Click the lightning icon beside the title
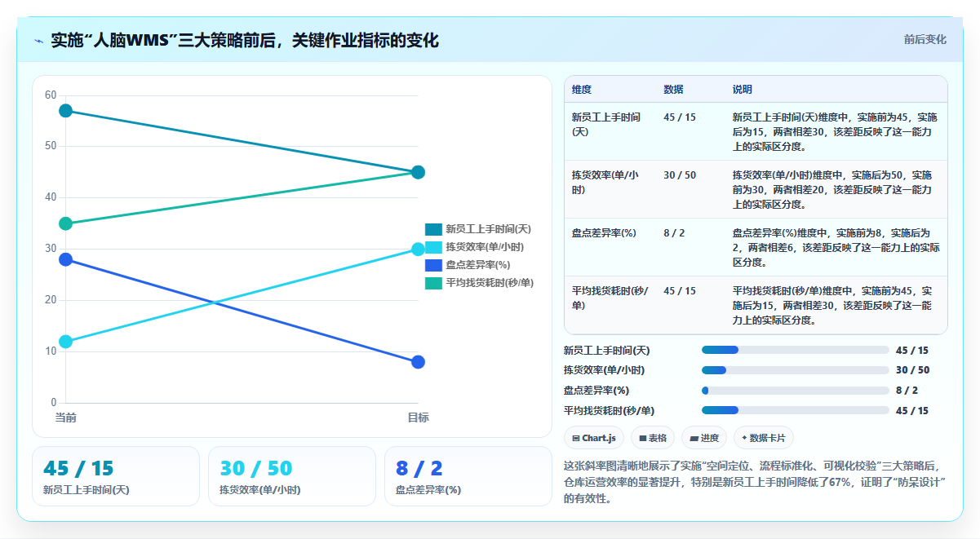The height and width of the screenshot is (539, 980). [x=38, y=40]
